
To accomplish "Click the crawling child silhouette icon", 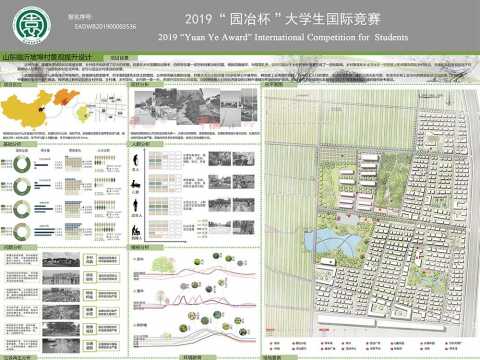I will [x=135, y=184].
